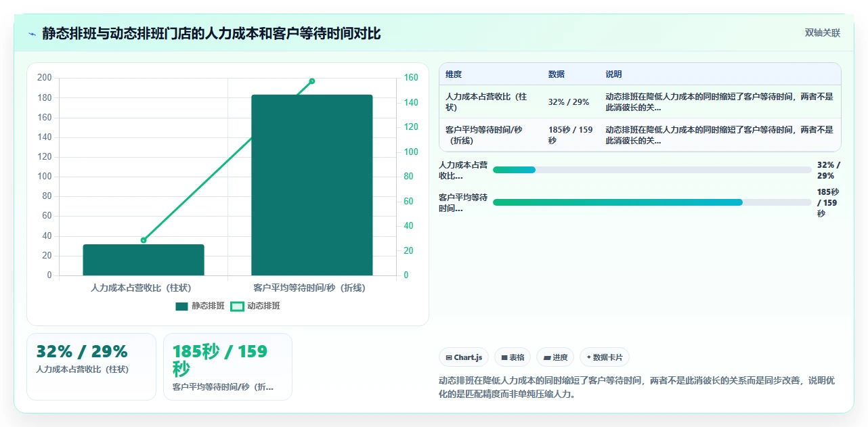Click the lightning icon beside the title
This screenshot has height=427, width=868.
32,33
